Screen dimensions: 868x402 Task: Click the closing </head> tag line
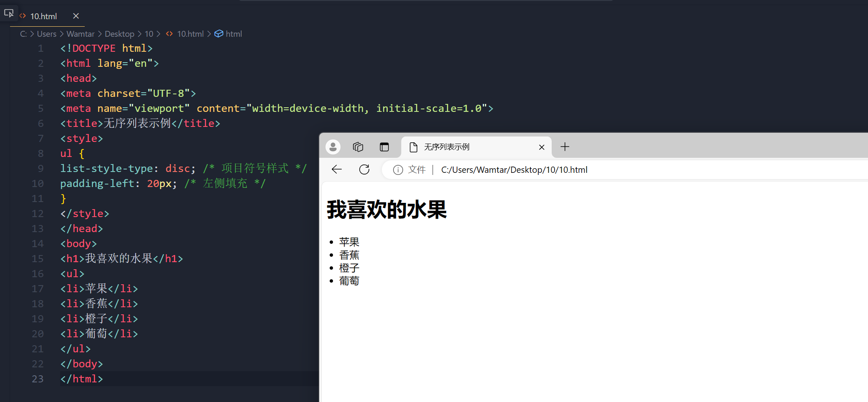coord(81,229)
